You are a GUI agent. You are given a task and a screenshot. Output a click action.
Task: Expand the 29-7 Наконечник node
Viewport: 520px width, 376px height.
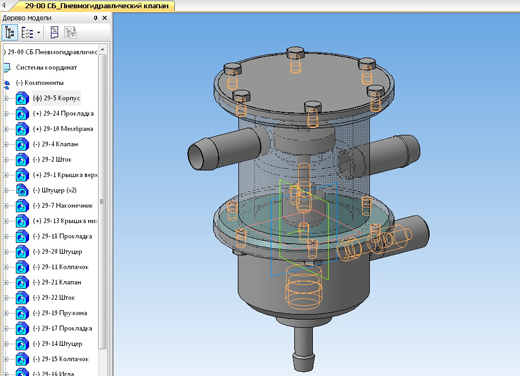6,206
